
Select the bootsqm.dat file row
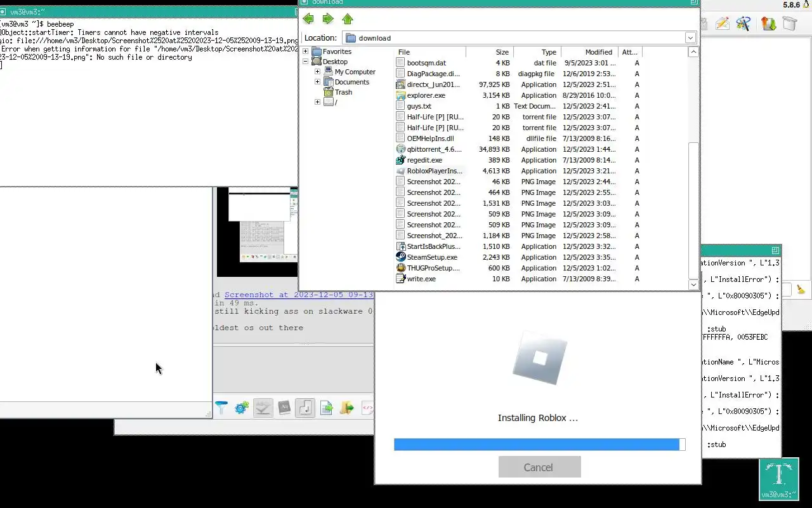[519, 63]
